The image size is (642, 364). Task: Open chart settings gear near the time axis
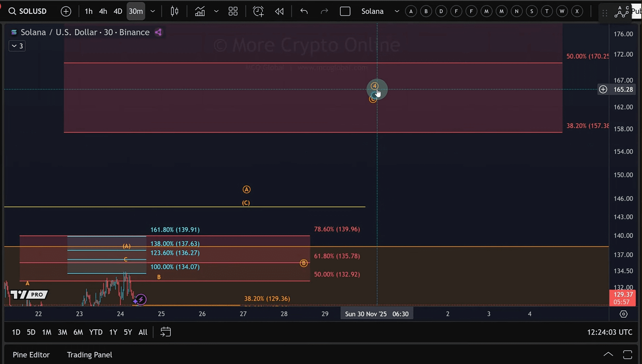coord(623,314)
